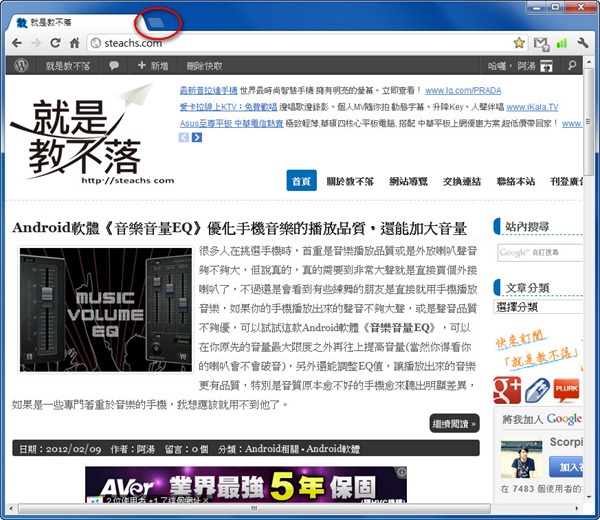The image size is (600, 520).
Task: Click the Google custom search input field
Action: click(x=540, y=253)
